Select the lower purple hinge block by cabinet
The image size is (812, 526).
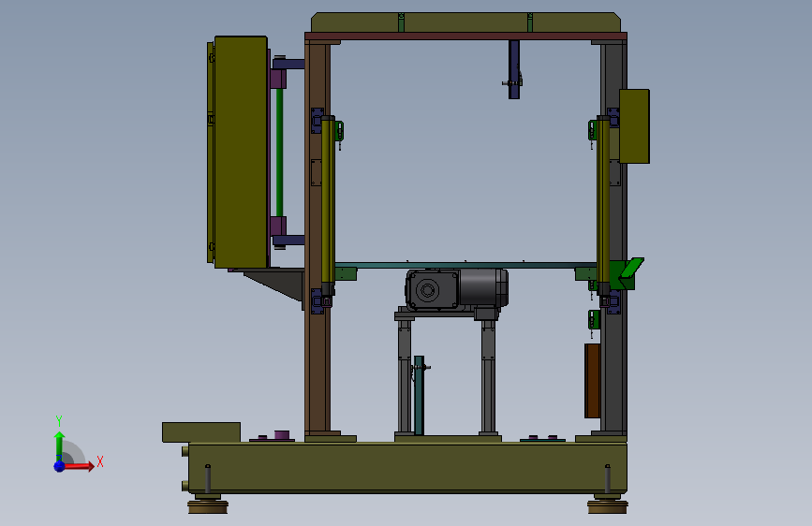[277, 226]
